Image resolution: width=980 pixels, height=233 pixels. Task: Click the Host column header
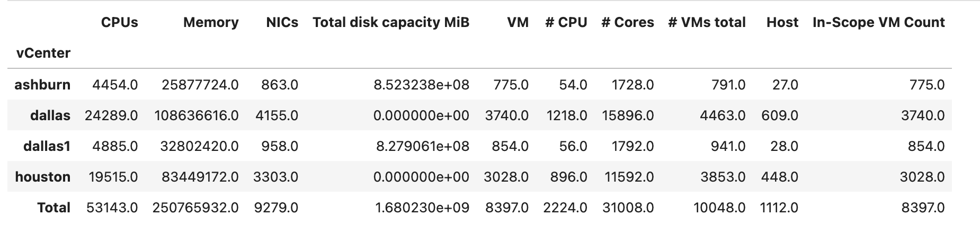(x=782, y=22)
